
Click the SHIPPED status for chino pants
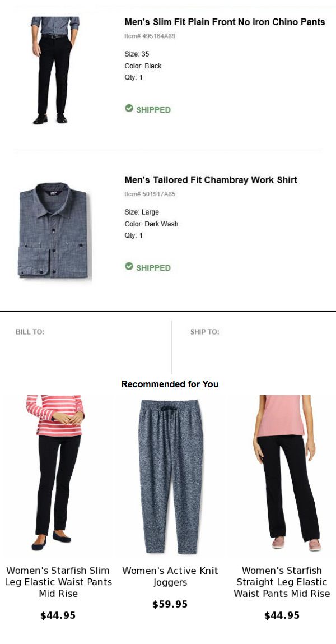(x=153, y=110)
